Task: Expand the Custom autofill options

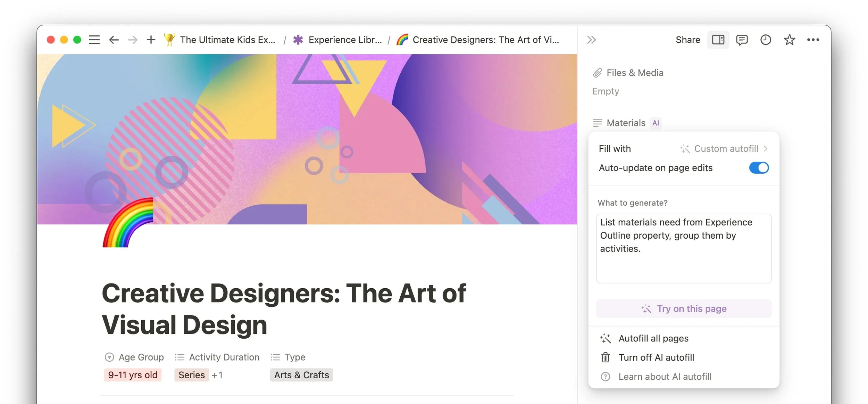Action: click(724, 149)
